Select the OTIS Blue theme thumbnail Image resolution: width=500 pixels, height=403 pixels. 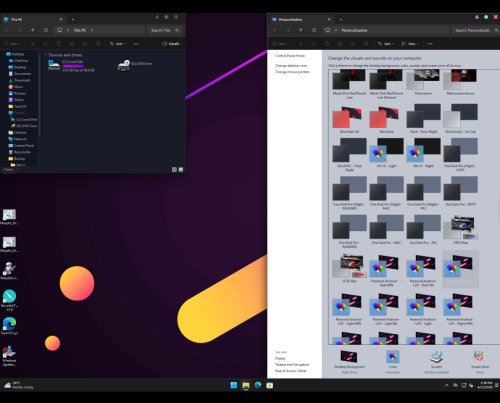click(x=460, y=231)
